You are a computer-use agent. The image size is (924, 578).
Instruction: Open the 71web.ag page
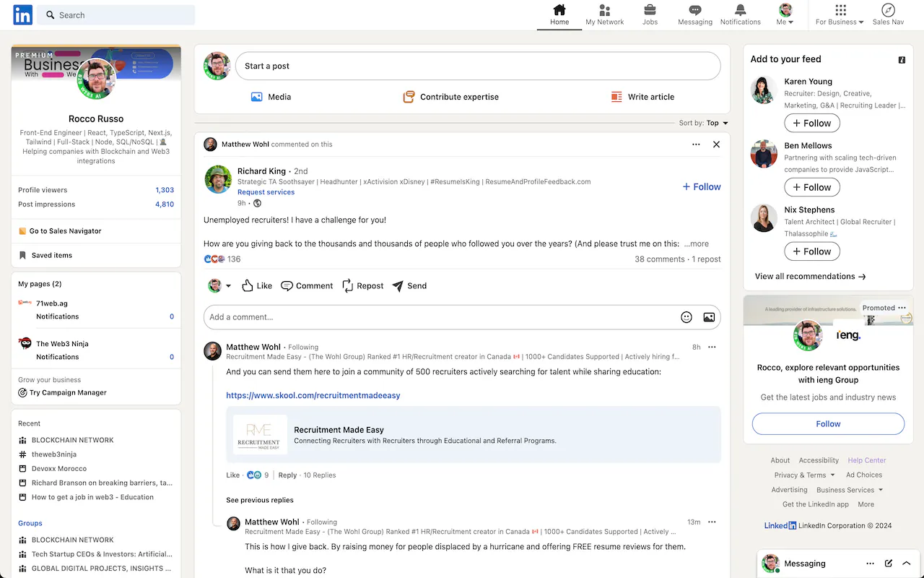click(x=51, y=303)
